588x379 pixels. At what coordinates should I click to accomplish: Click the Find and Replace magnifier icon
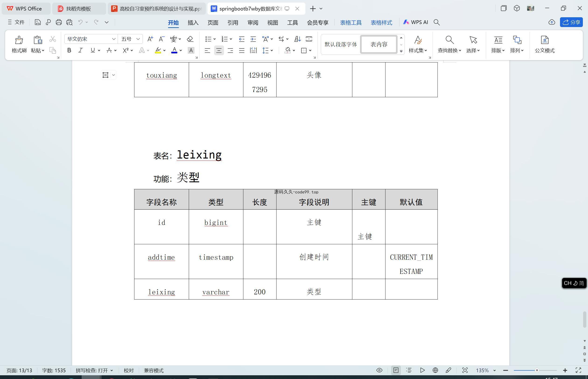tap(450, 40)
